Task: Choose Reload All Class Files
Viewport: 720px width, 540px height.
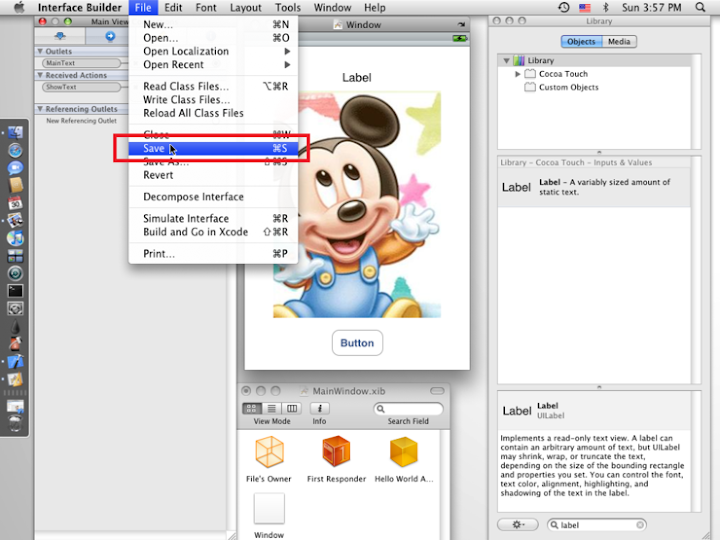Action: tap(213, 113)
